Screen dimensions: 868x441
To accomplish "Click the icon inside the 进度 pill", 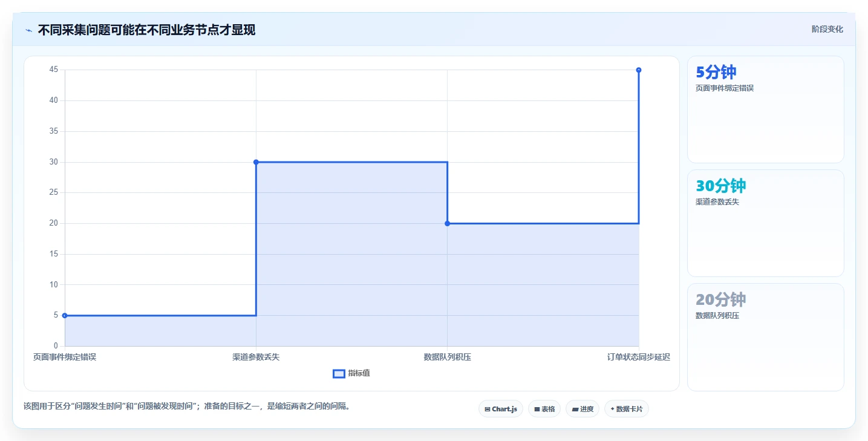I will tap(575, 410).
